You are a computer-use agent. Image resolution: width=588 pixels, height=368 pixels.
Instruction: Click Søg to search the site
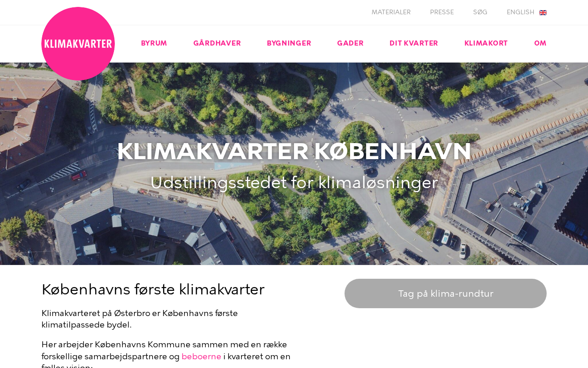coord(480,12)
